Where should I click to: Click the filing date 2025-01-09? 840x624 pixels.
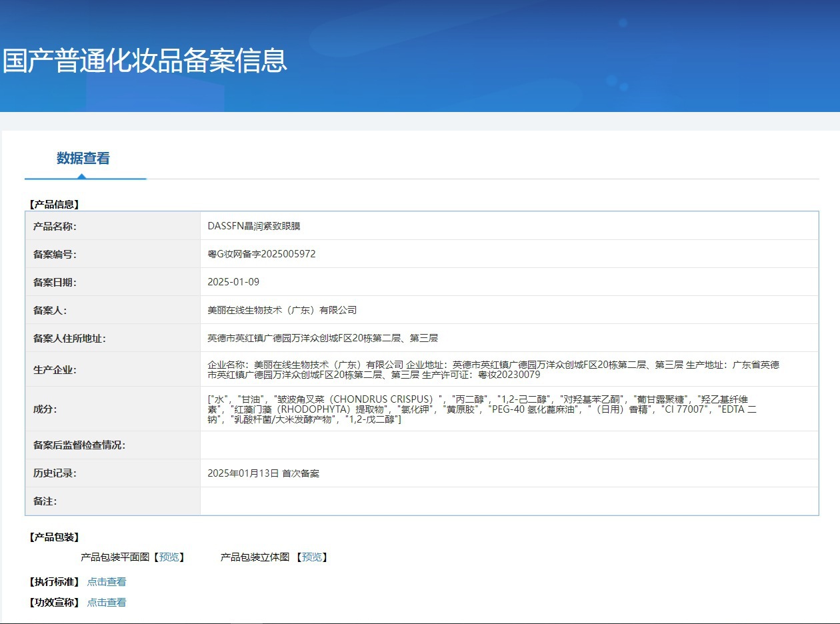(233, 282)
